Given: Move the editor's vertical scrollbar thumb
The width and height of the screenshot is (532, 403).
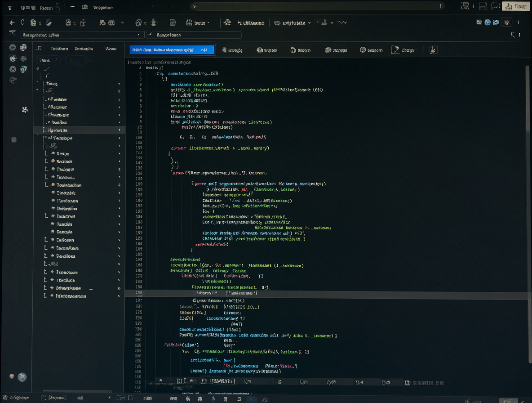Looking at the screenshot, I should pos(527,99).
